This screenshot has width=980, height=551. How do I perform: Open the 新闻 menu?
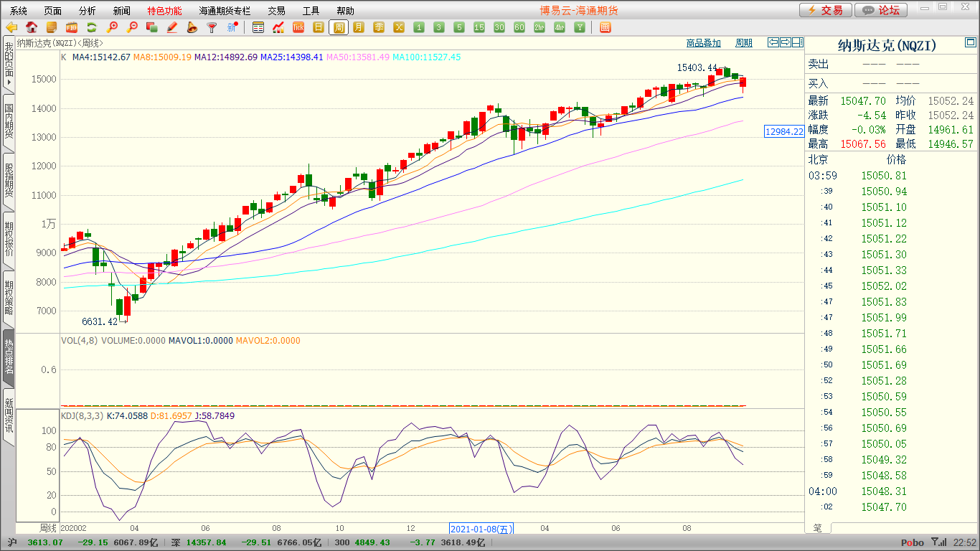(x=122, y=11)
